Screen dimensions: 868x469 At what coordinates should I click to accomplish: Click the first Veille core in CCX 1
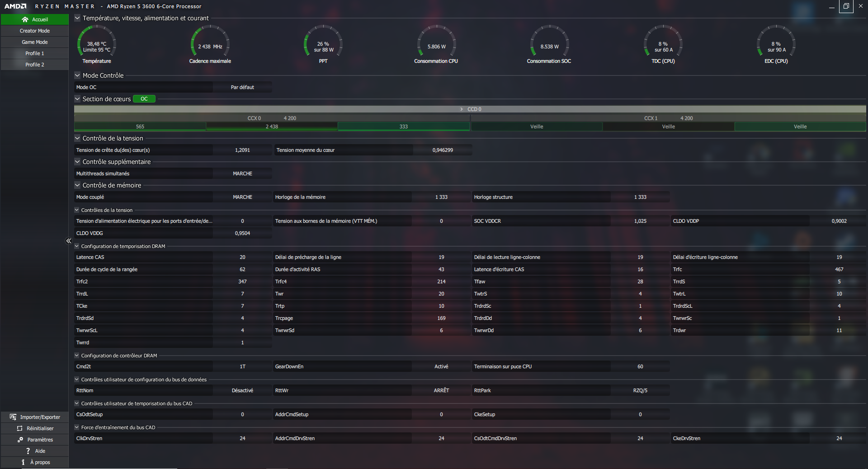tap(537, 127)
